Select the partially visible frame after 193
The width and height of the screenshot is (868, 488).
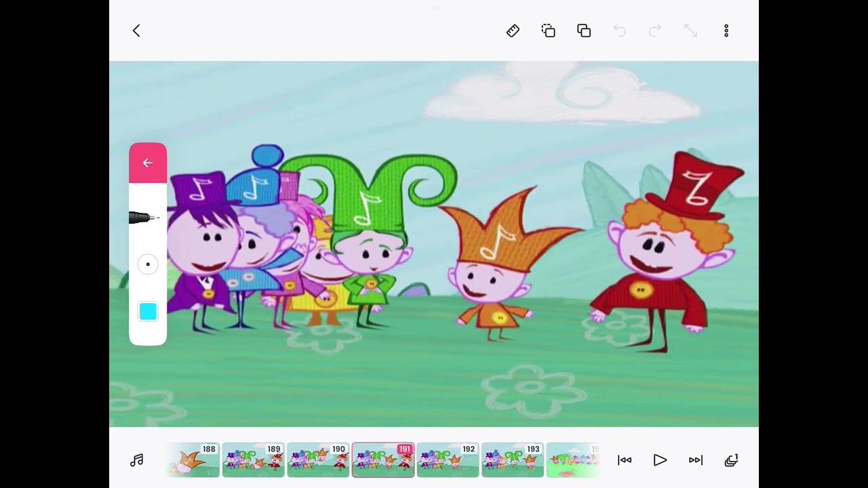pos(573,460)
